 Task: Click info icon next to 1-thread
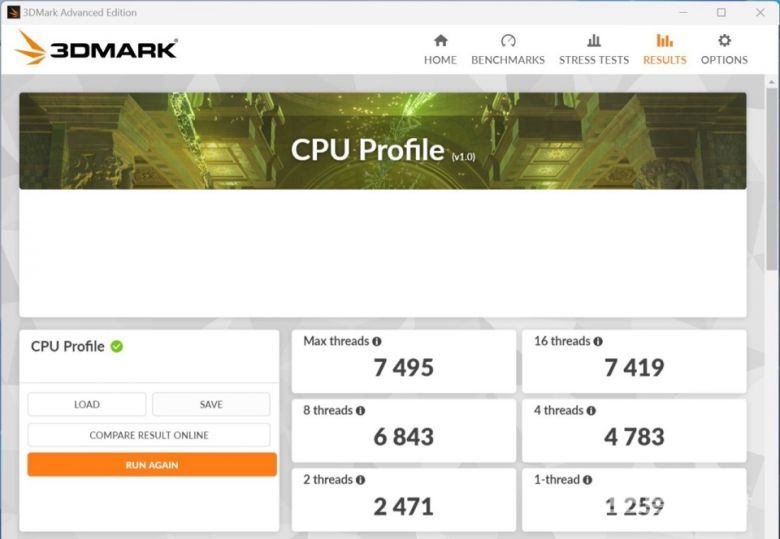(x=587, y=480)
